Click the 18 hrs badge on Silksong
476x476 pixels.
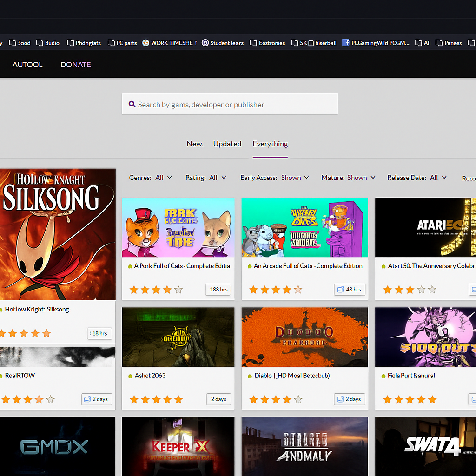pyautogui.click(x=99, y=333)
